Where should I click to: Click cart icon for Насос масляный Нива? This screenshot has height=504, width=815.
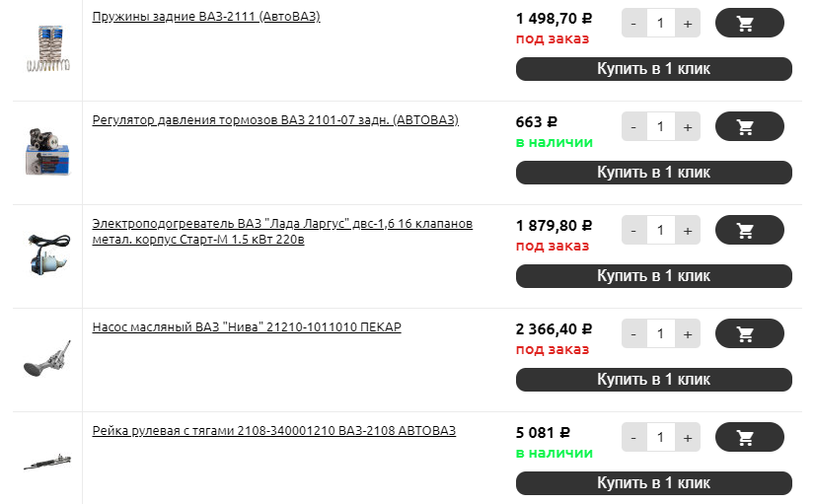[749, 333]
